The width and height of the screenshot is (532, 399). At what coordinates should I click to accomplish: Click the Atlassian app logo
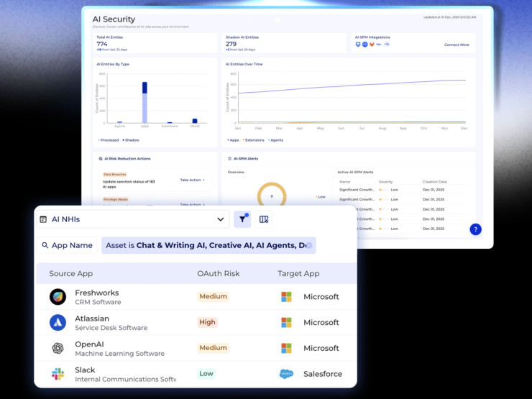58,322
